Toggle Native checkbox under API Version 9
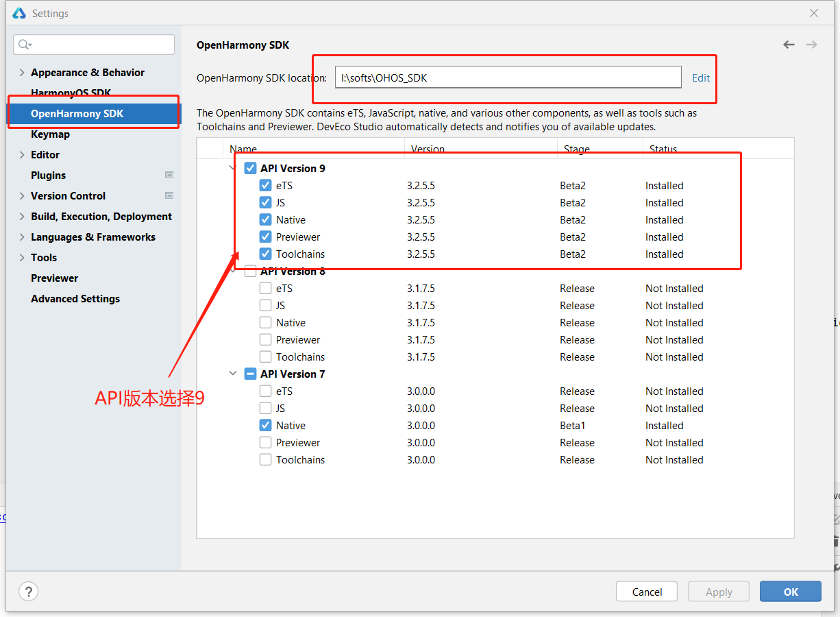 [265, 220]
